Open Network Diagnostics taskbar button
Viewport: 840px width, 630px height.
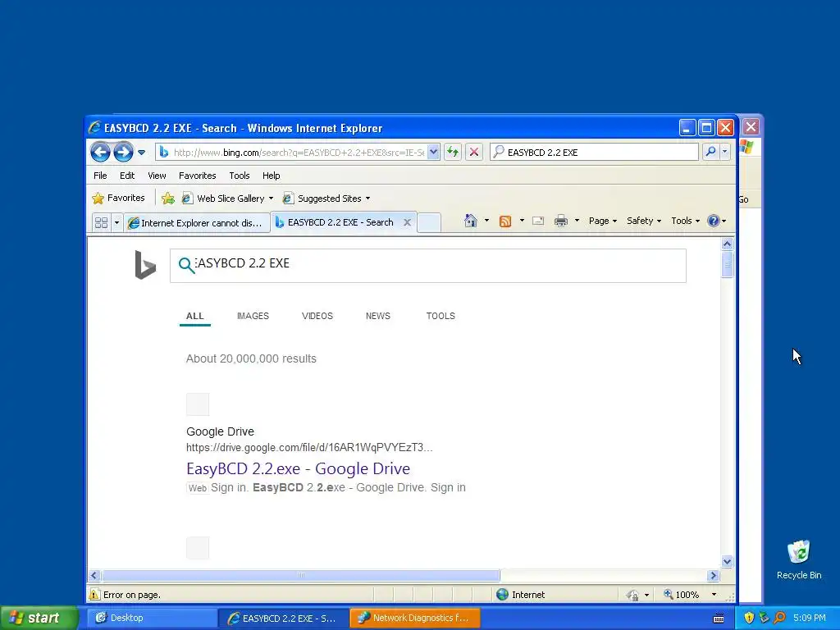[414, 618]
